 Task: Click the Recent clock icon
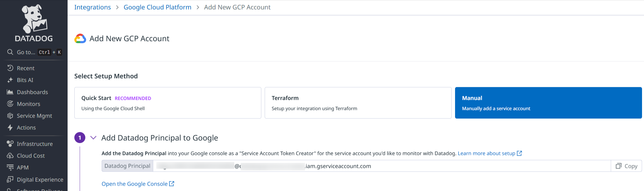10,68
